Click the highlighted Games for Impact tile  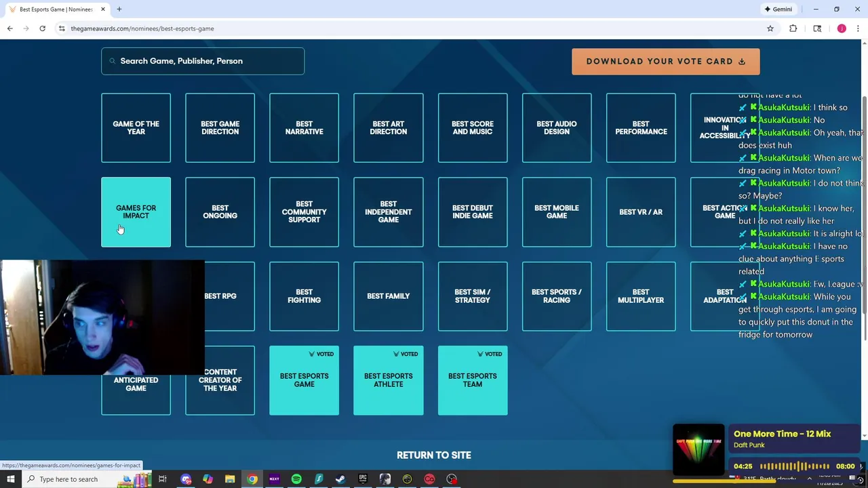point(136,212)
